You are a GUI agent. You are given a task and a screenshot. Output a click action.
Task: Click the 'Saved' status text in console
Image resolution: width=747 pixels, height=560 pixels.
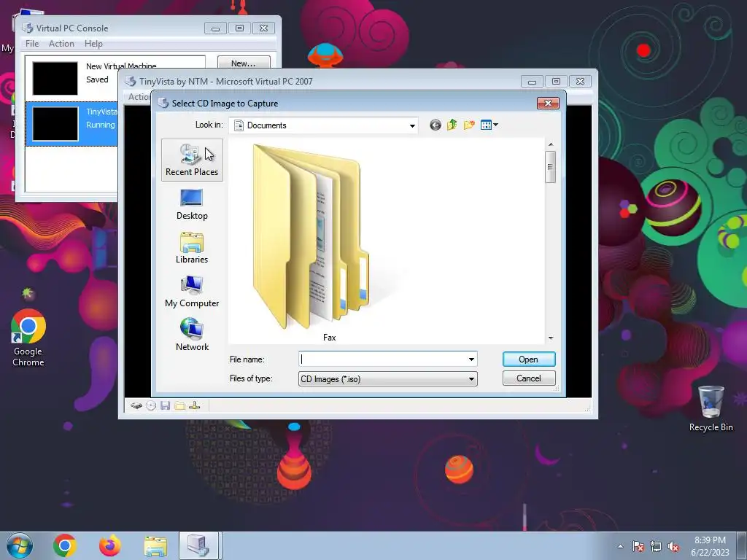coord(97,79)
